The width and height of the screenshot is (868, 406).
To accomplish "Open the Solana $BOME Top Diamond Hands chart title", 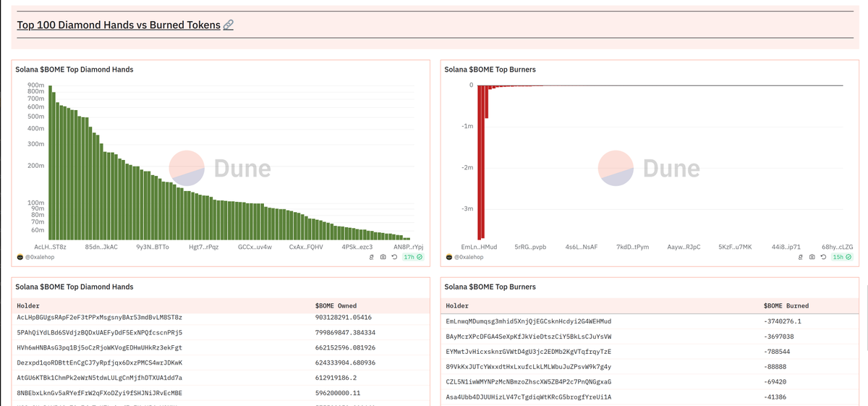I will pyautogui.click(x=75, y=69).
